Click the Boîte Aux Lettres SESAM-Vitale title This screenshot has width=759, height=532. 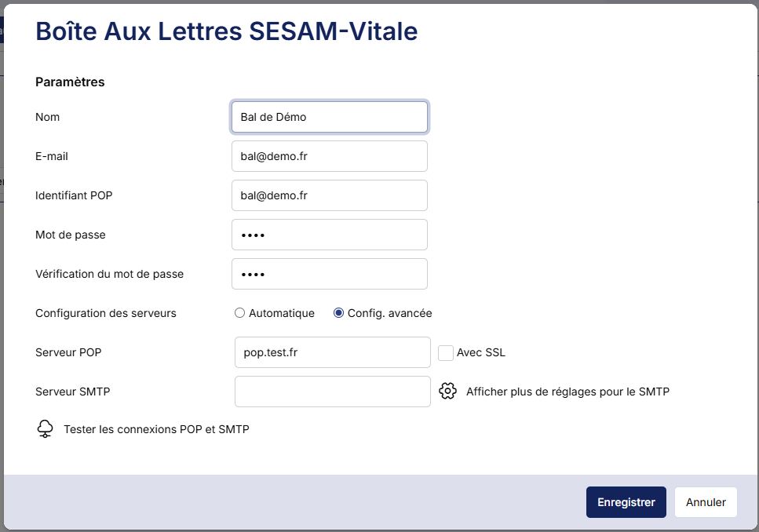click(227, 31)
